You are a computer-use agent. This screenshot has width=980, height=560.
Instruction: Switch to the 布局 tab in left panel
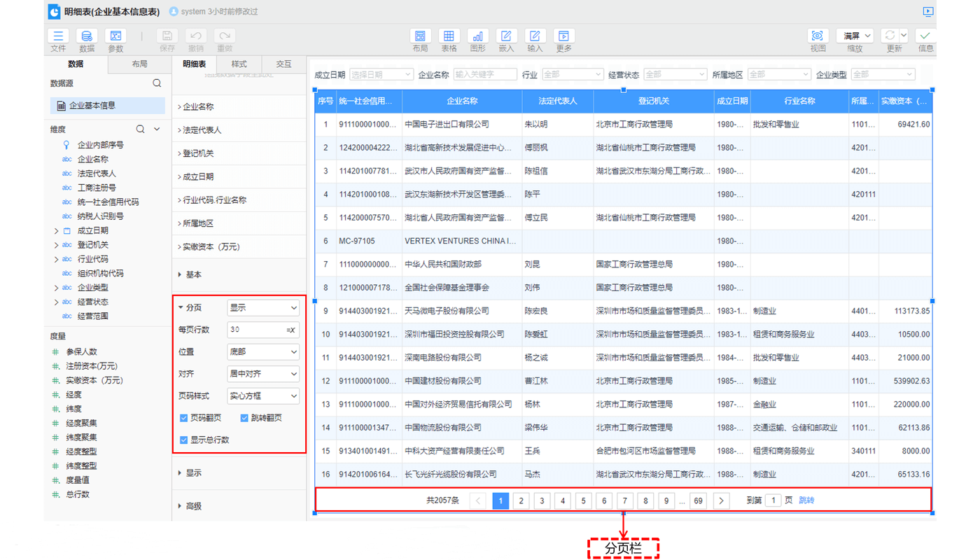(140, 64)
